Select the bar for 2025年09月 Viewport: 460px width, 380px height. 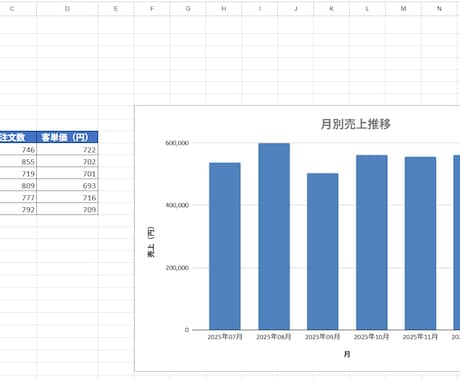323,252
